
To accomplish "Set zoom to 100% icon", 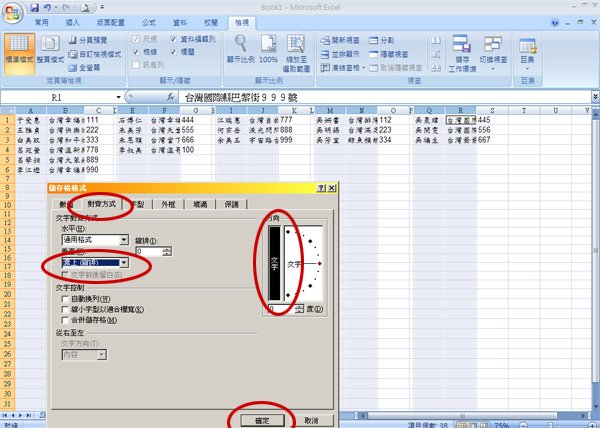I will point(268,49).
